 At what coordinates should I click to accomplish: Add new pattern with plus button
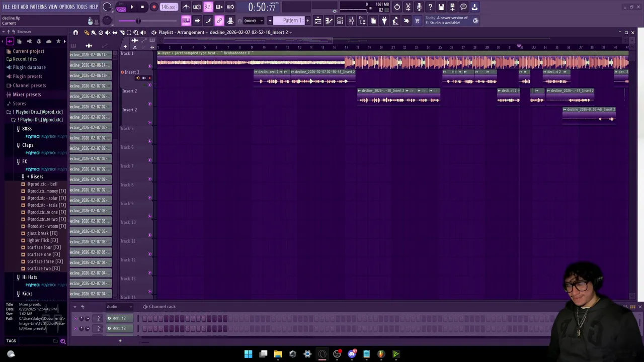click(x=308, y=21)
